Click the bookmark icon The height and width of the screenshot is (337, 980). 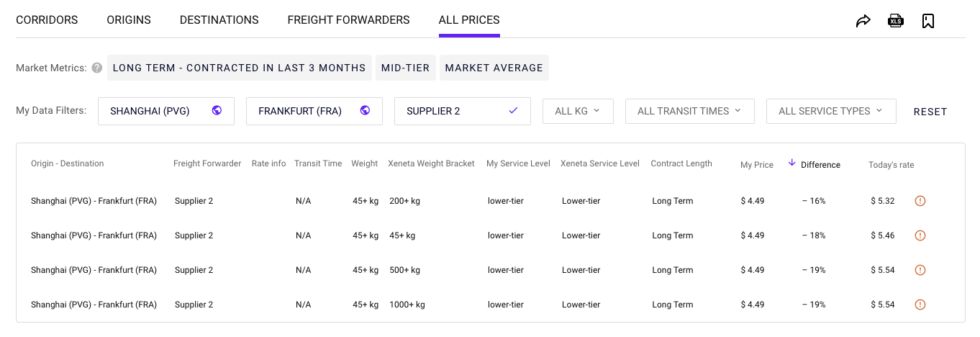[928, 21]
